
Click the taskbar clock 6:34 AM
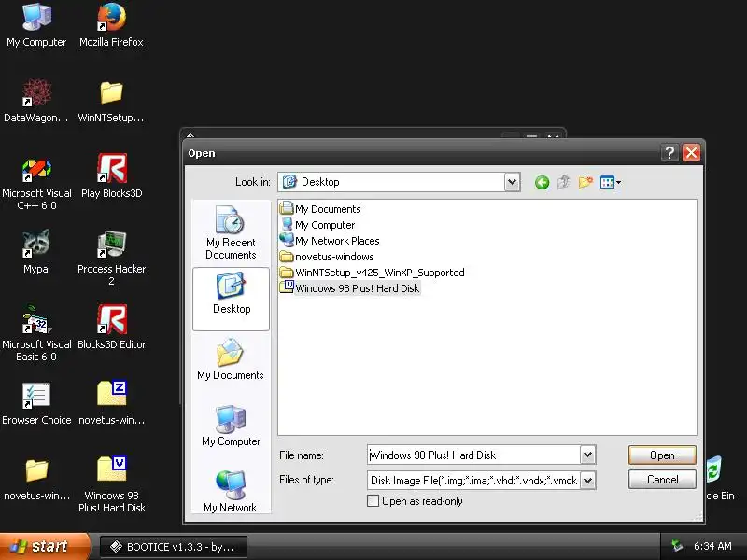[712, 546]
